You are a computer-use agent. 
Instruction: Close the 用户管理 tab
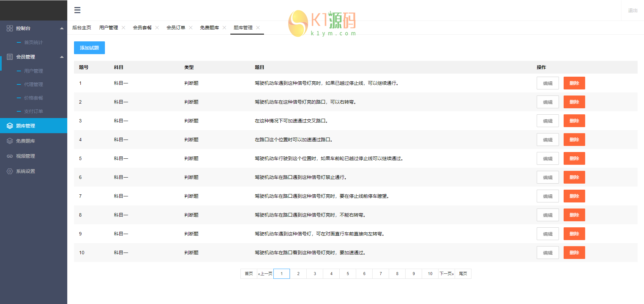coord(123,28)
